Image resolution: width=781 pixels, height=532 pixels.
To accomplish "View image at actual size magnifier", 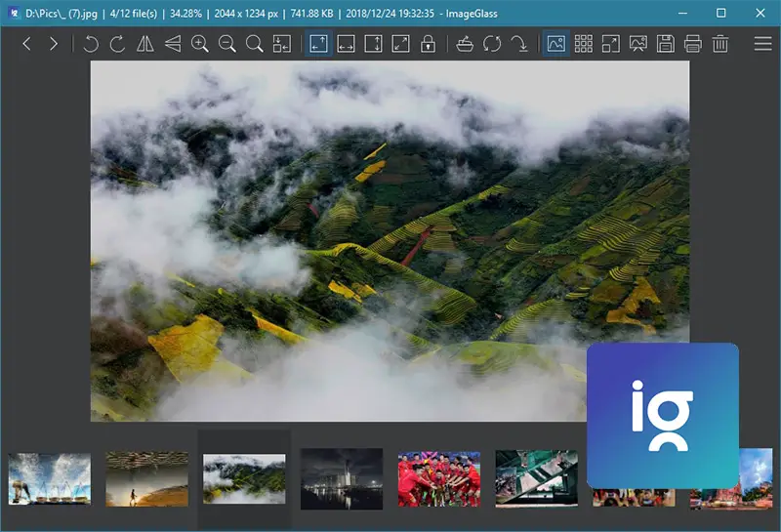I will click(255, 44).
